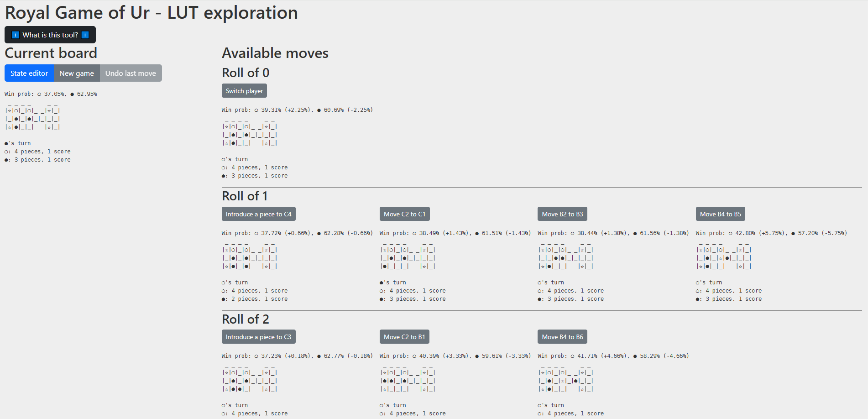Click the board preview below 'Move C2 to B1'
This screenshot has width=868, height=419.
[408, 380]
